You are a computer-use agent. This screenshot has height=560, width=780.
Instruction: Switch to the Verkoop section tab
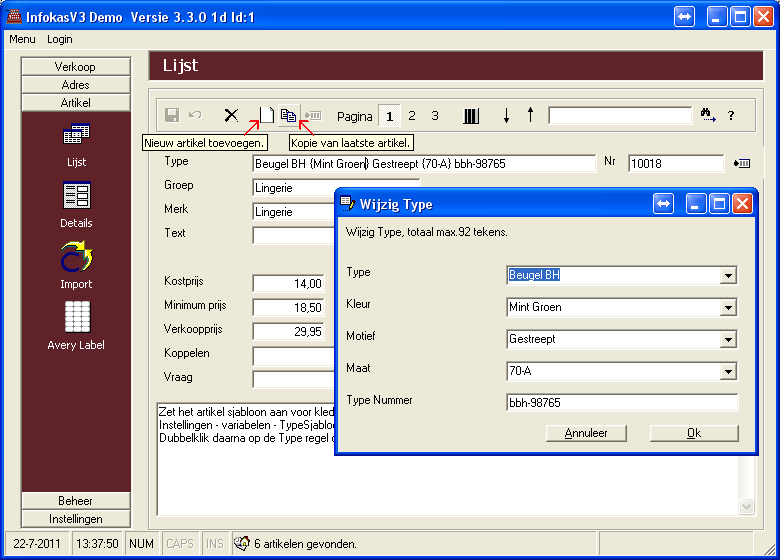click(76, 66)
